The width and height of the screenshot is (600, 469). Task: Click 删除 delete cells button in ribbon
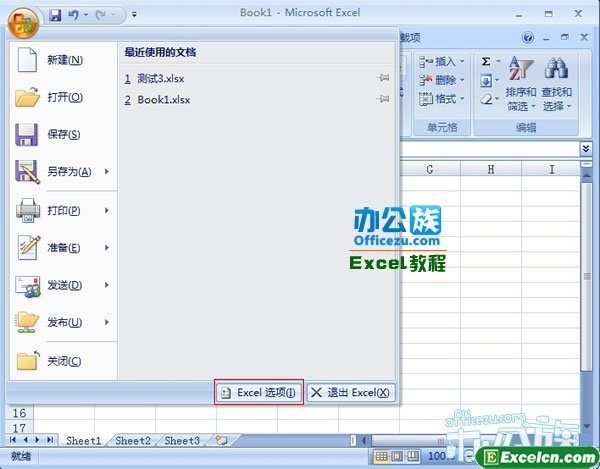438,80
